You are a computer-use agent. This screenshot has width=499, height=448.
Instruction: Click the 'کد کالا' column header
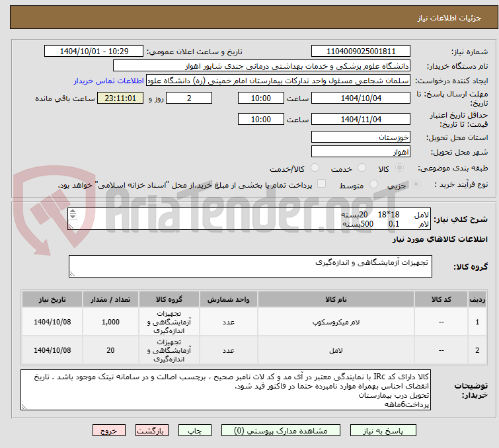[x=441, y=299]
